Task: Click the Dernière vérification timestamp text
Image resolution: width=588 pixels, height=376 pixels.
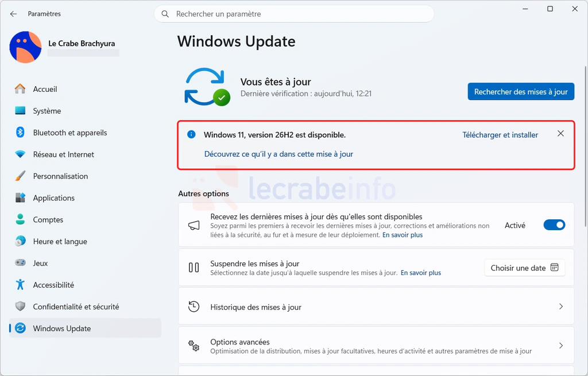Action: (x=306, y=94)
